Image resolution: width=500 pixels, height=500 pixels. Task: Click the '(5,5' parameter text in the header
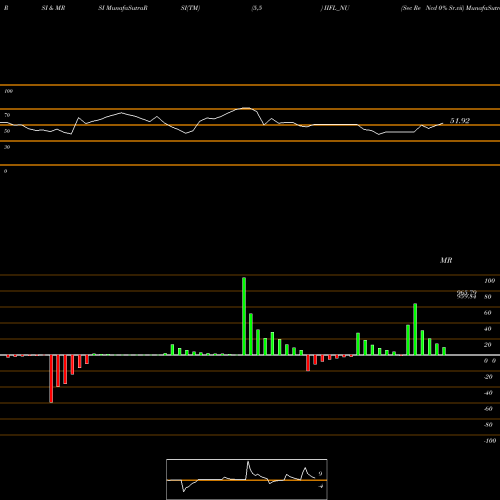(257, 8)
